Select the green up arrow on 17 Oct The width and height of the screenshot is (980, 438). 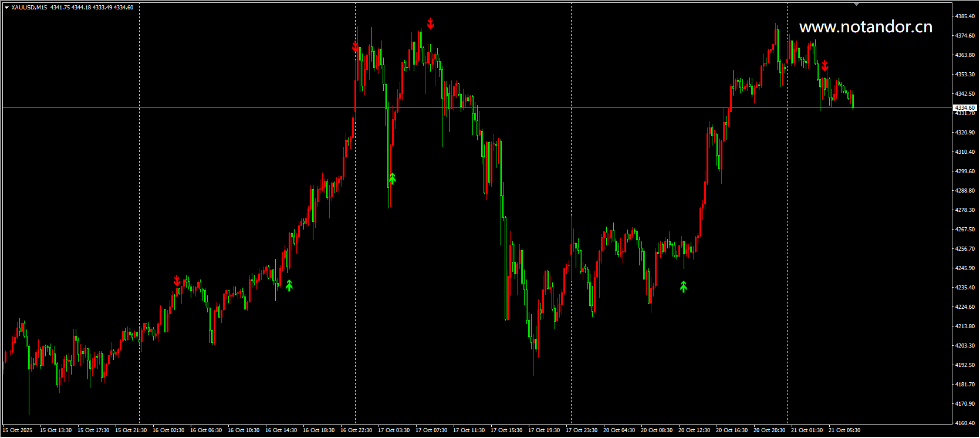392,178
